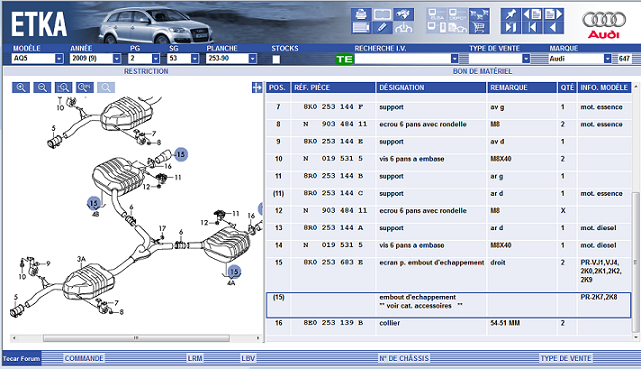
Task: Open the single shopping cart icon
Action: tap(479, 27)
